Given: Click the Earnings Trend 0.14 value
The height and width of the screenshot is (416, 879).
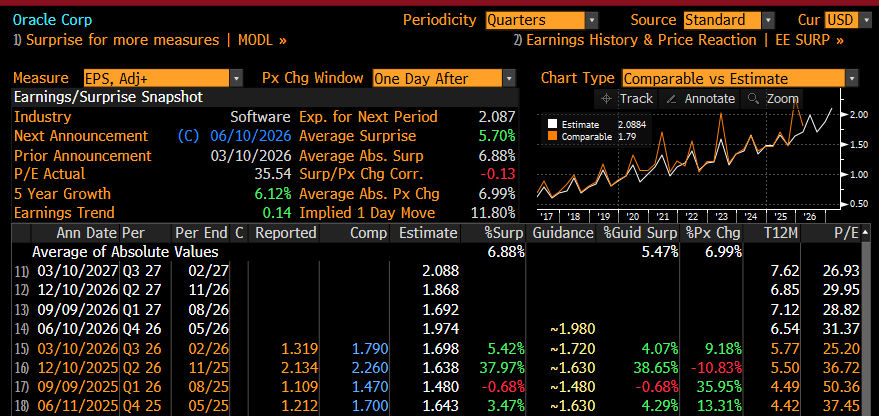Looking at the screenshot, I should [x=277, y=213].
